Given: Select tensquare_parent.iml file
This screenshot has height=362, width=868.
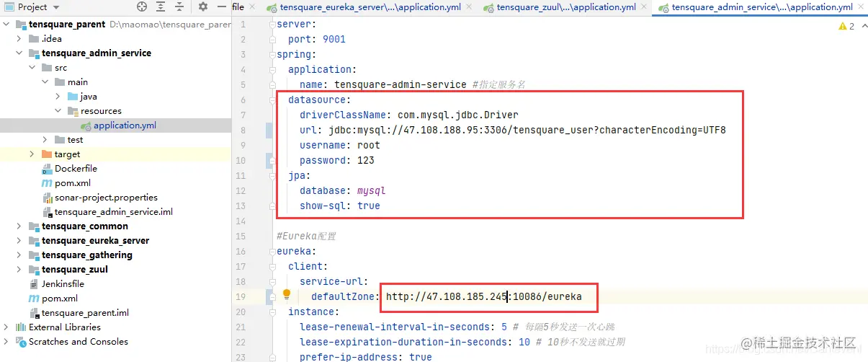Looking at the screenshot, I should click(x=85, y=312).
